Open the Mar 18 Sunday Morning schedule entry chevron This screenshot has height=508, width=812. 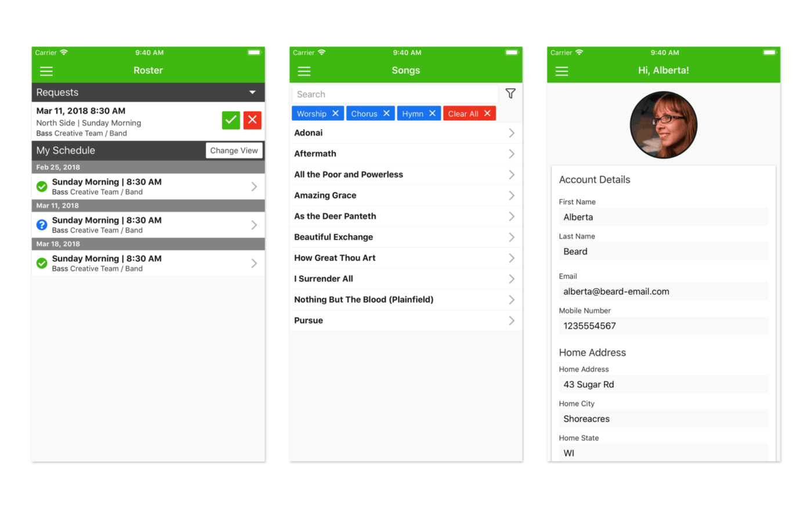pos(254,263)
